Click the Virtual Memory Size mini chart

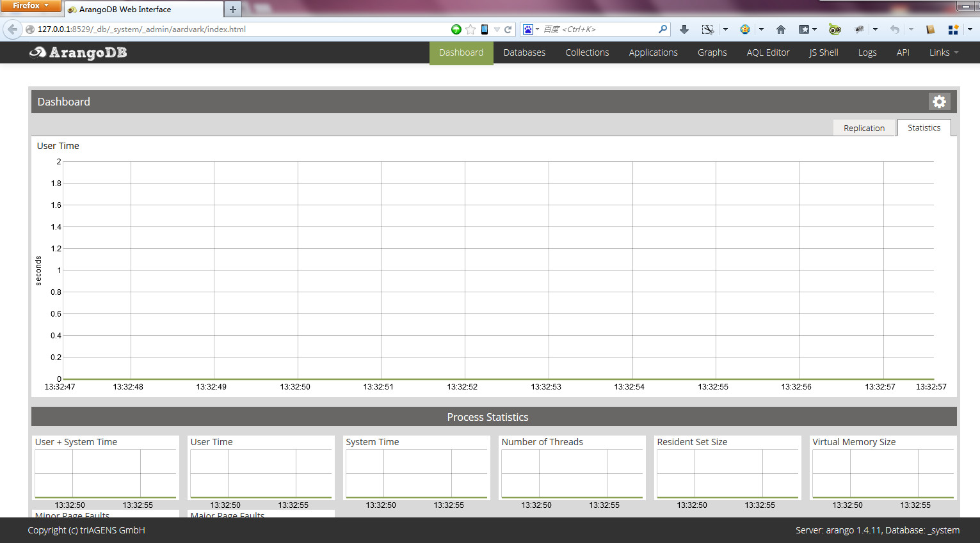[883, 473]
